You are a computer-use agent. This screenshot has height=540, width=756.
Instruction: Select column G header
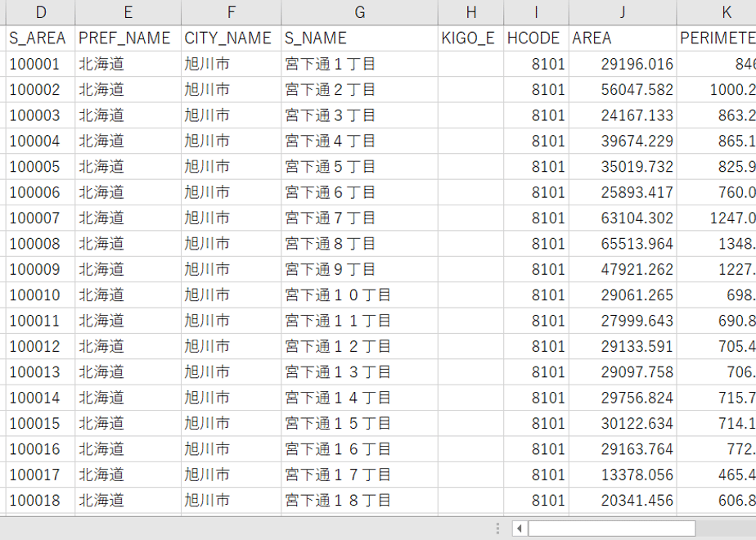[x=360, y=12]
